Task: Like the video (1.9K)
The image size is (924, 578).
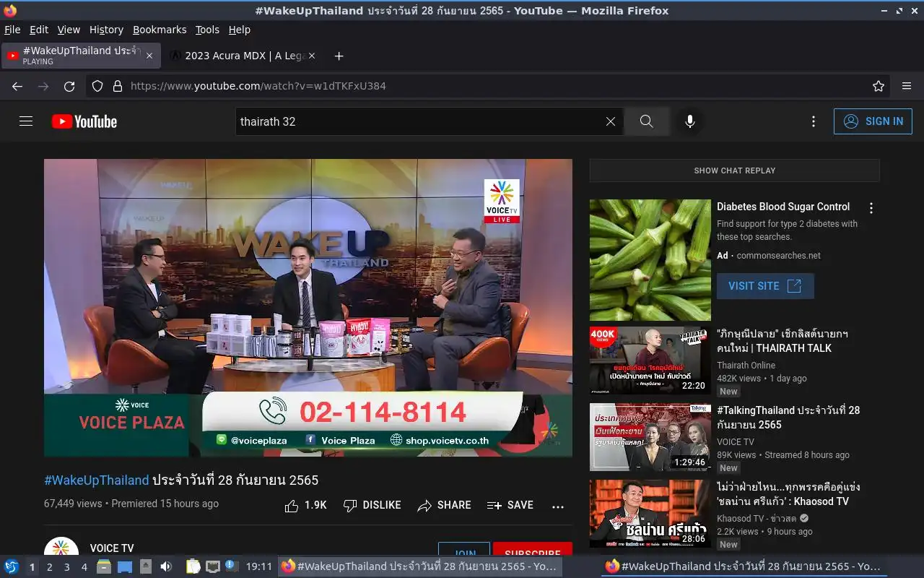Action: pyautogui.click(x=305, y=505)
